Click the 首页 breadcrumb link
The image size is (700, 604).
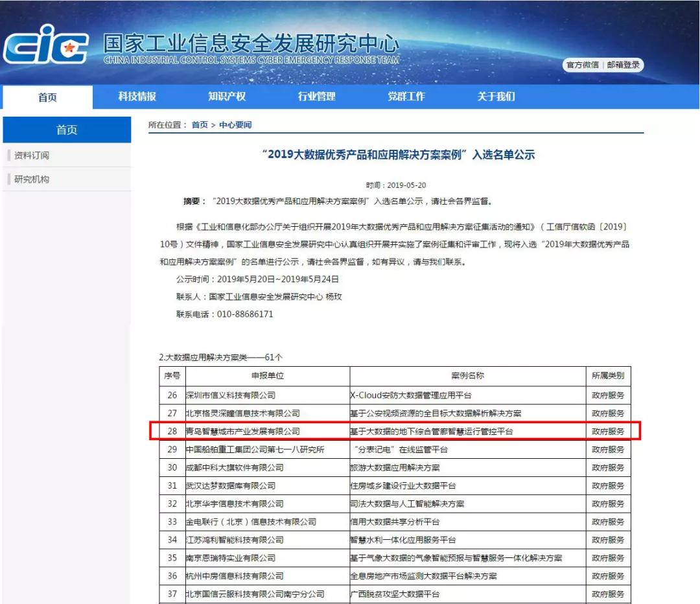click(x=200, y=125)
